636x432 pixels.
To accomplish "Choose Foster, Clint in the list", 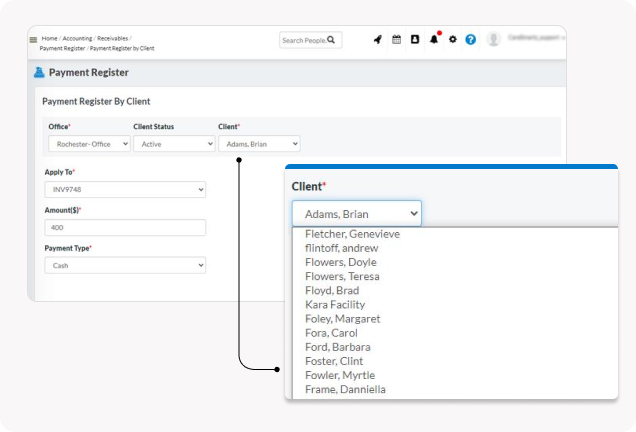I will tap(334, 361).
